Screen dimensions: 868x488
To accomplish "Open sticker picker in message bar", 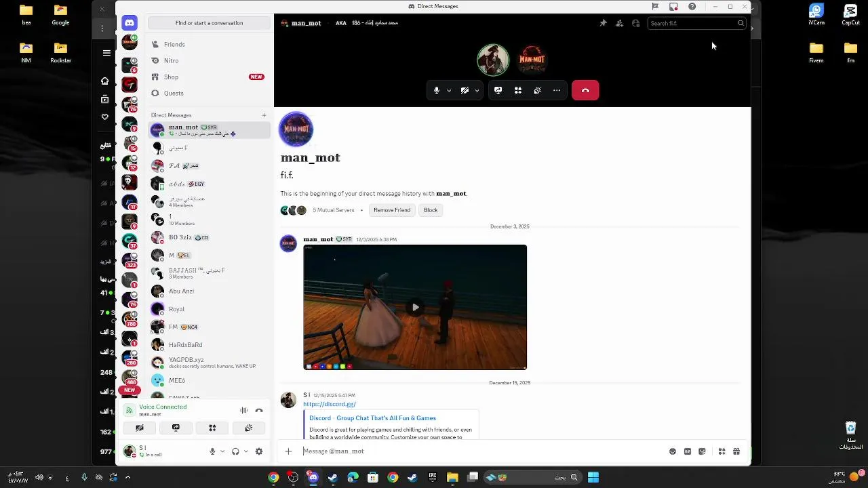I will pyautogui.click(x=702, y=451).
